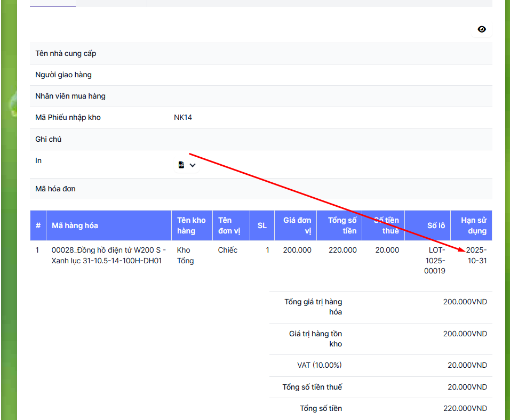Click the '#' column header

(x=38, y=225)
